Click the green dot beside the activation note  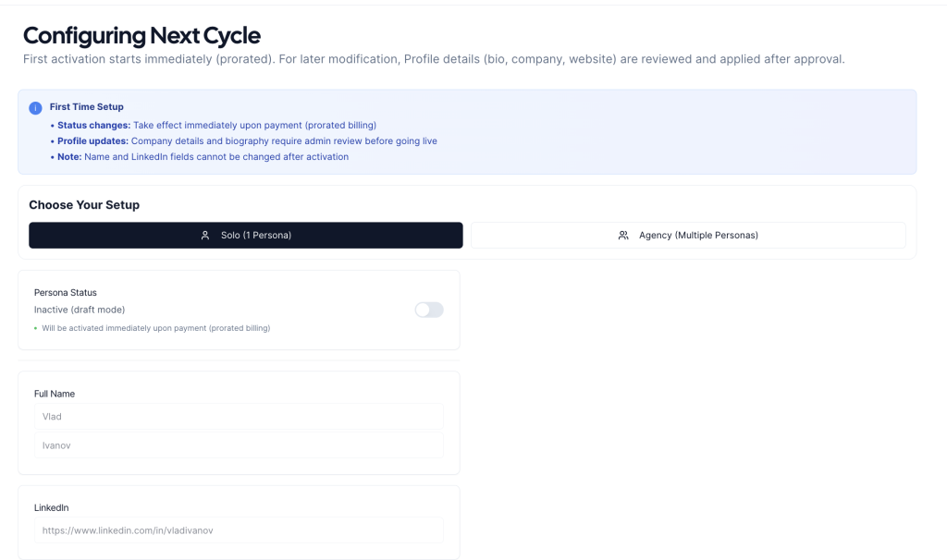coord(36,328)
